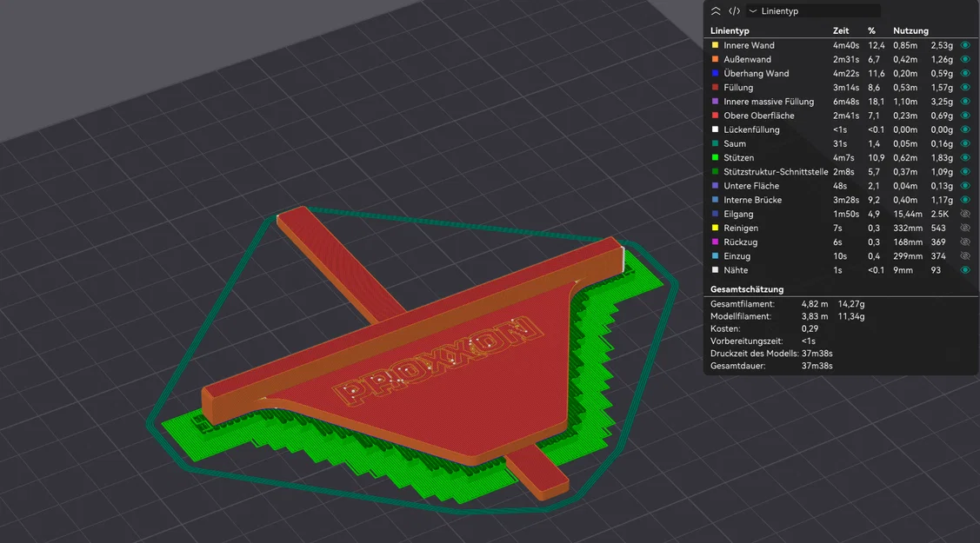Collapse the legend panel with double-chevron icon
Viewport: 980px width, 543px height.
click(x=716, y=11)
